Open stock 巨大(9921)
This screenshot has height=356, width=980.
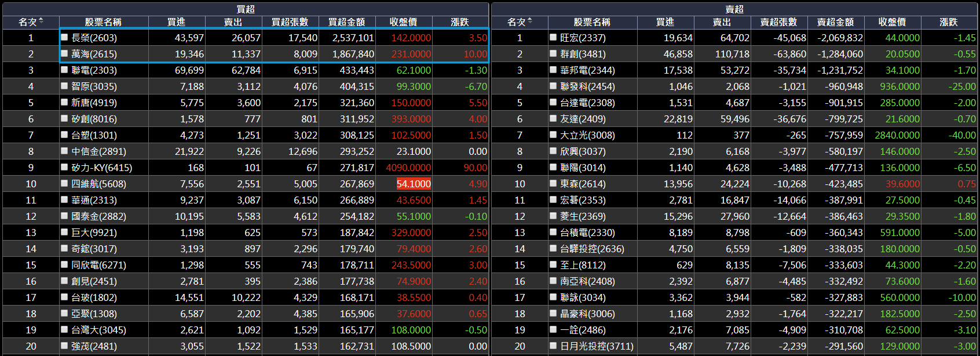click(94, 233)
